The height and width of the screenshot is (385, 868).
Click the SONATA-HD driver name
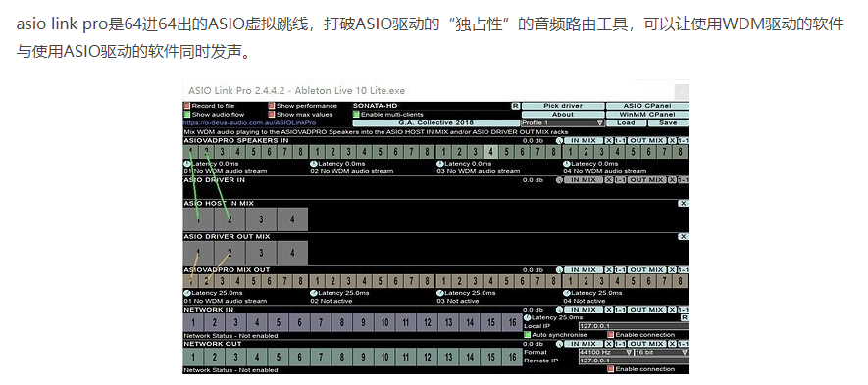click(x=375, y=106)
